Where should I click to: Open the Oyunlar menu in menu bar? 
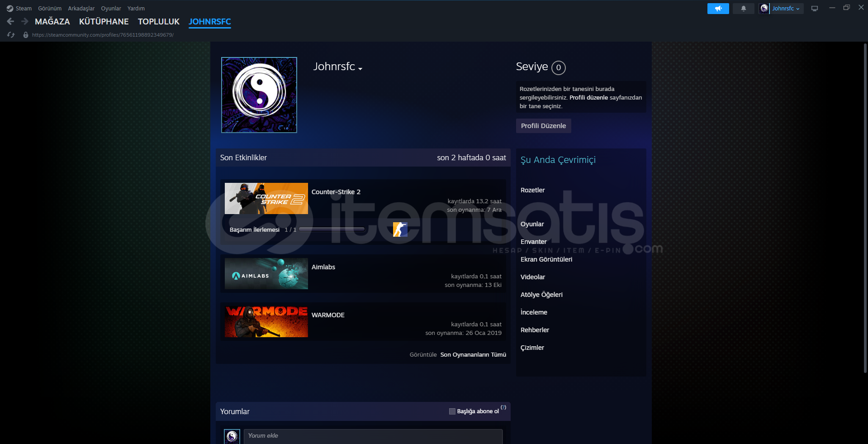coord(111,9)
